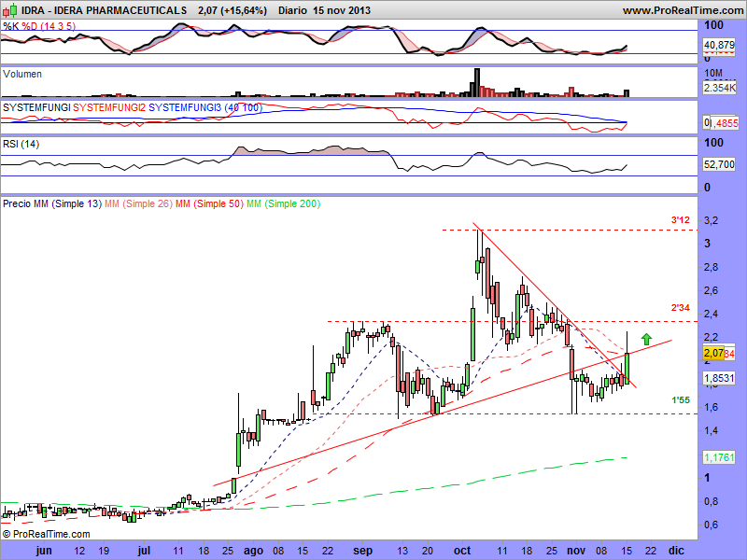Select the nov month on time axis
Screen dimensions: 747x560
click(x=576, y=551)
